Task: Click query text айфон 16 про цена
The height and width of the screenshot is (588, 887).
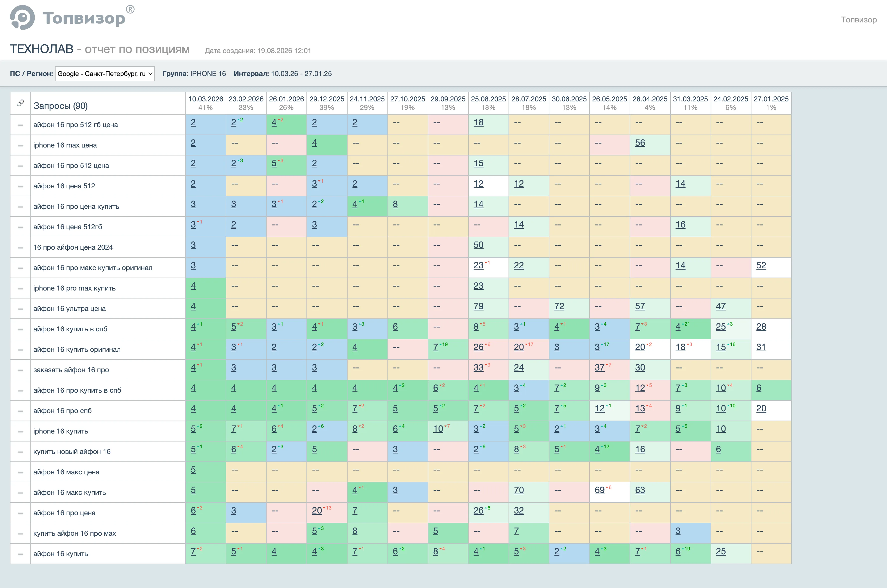Action: tap(64, 513)
